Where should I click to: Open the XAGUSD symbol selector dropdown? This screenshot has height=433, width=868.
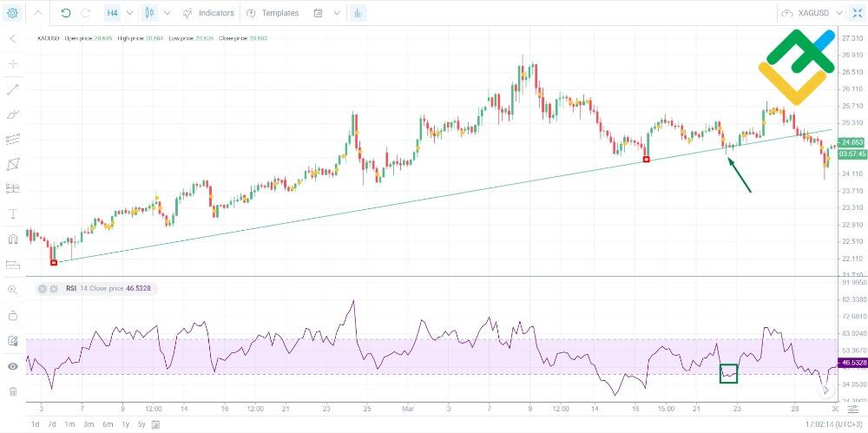[x=812, y=13]
